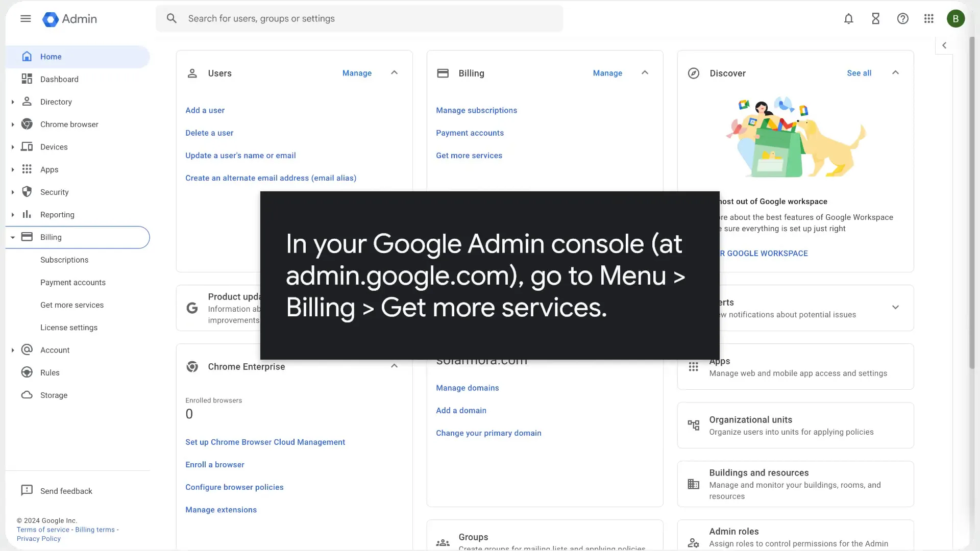Click the page vertical scrollbar
This screenshot has height=551, width=980.
[x=972, y=204]
